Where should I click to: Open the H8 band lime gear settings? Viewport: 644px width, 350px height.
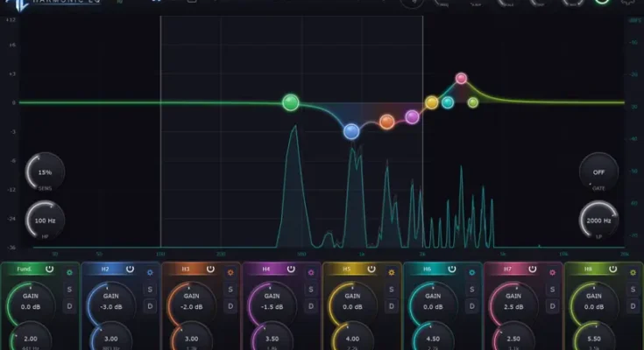tap(633, 272)
